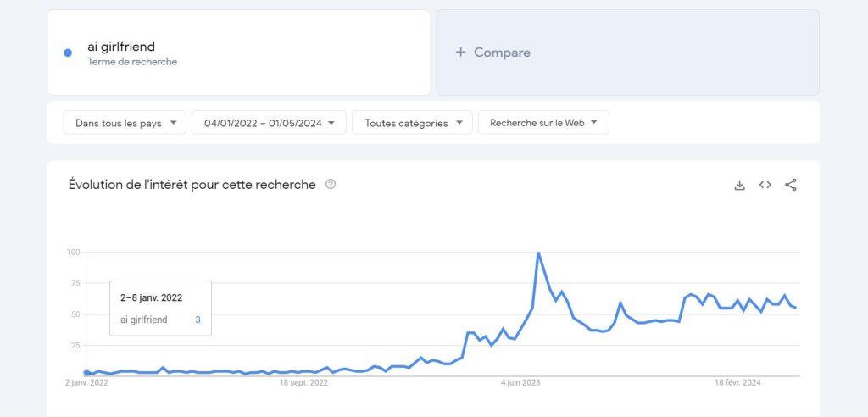Click Évolution de l'intérêt chart title
This screenshot has width=868, height=417.
(192, 185)
